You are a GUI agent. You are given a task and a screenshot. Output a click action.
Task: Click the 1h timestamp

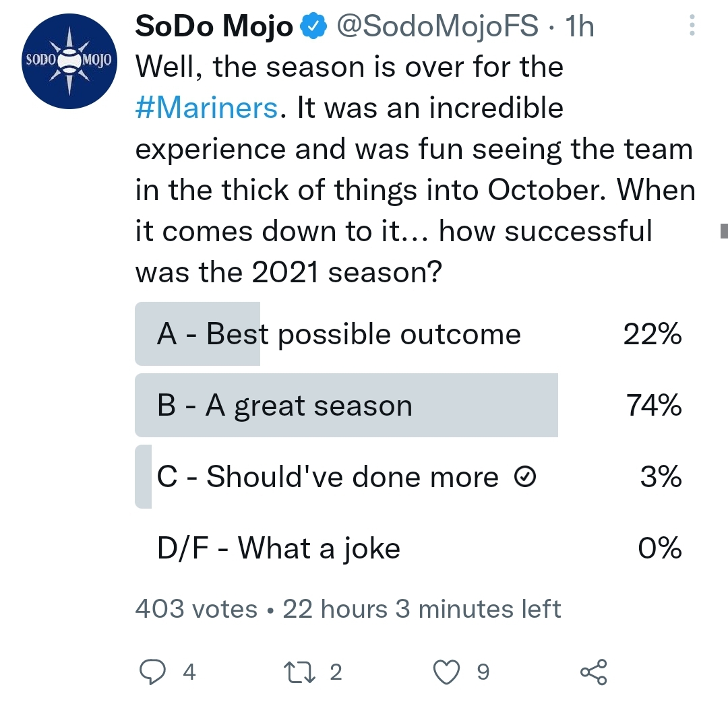point(578,26)
